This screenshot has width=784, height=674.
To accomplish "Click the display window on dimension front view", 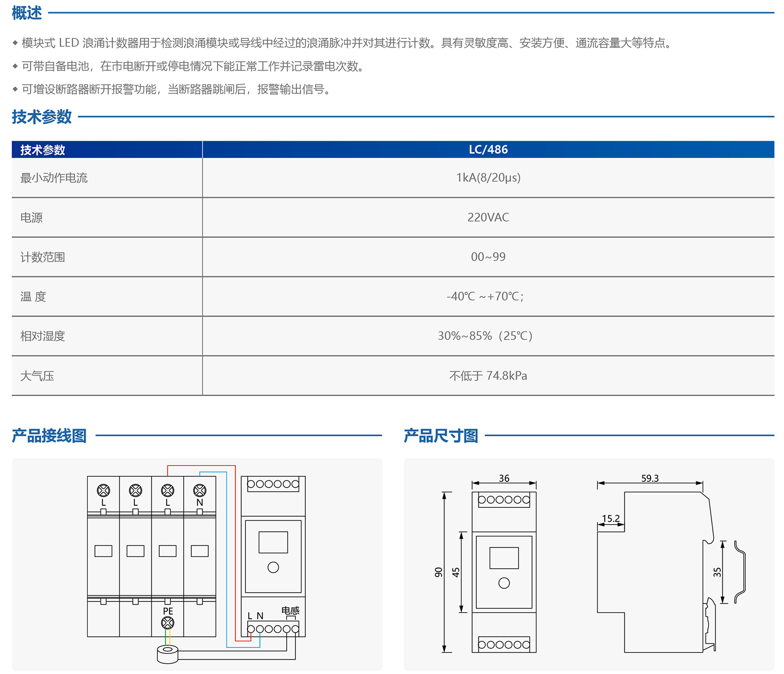I will coord(504,558).
